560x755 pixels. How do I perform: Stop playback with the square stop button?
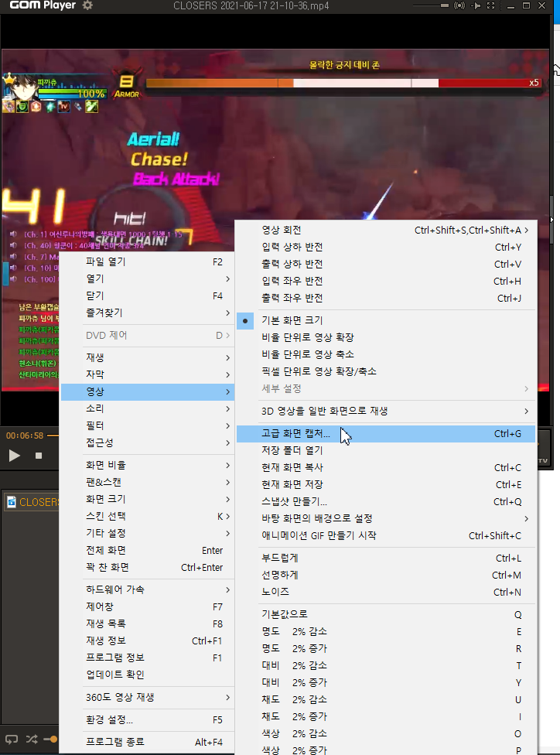click(39, 456)
